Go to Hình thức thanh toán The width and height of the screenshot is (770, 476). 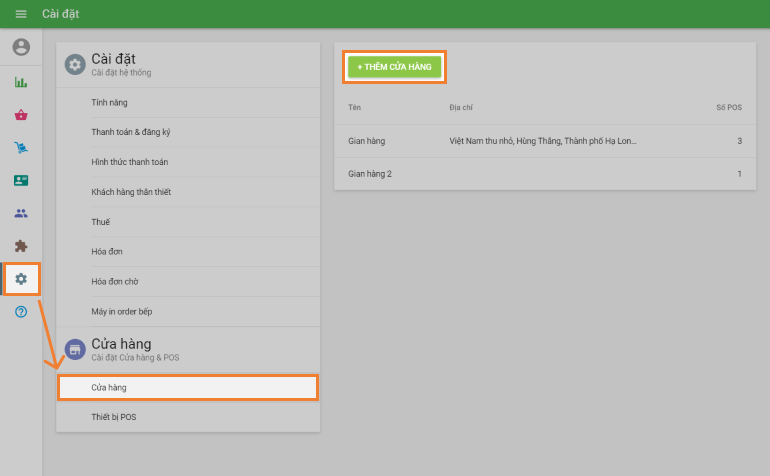131,162
